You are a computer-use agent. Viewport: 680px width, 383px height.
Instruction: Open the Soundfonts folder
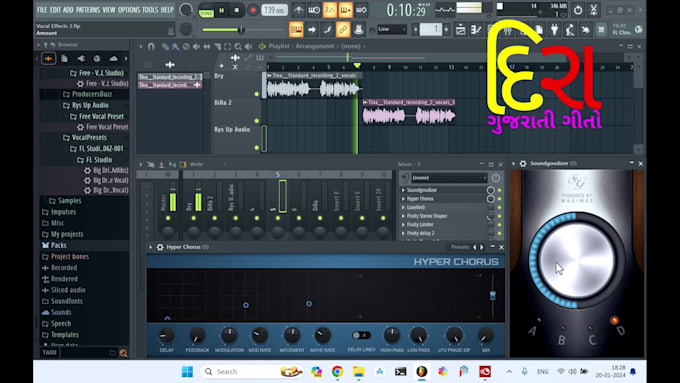[x=62, y=301]
